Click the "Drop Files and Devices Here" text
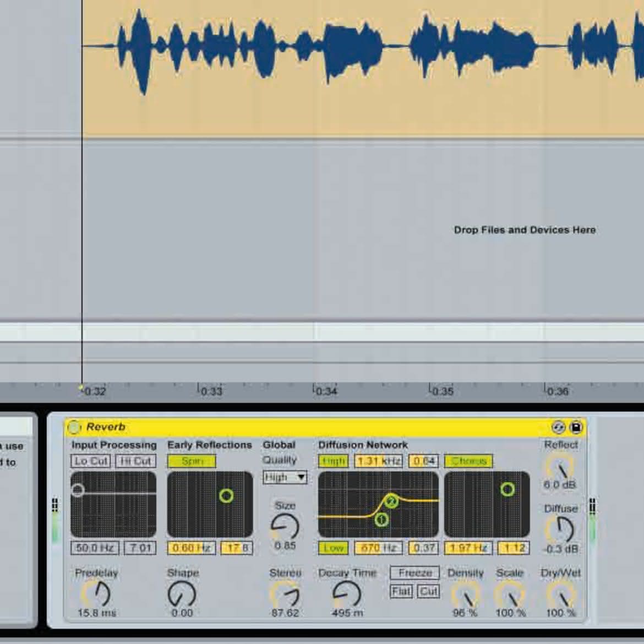644x644 pixels. [525, 230]
